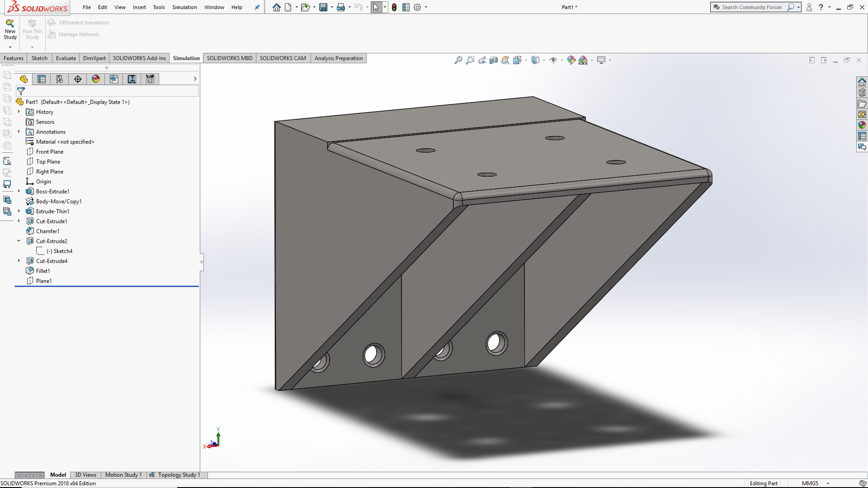Save the part with the floppy disk icon
Screen dimensions: 868x488
click(x=323, y=7)
